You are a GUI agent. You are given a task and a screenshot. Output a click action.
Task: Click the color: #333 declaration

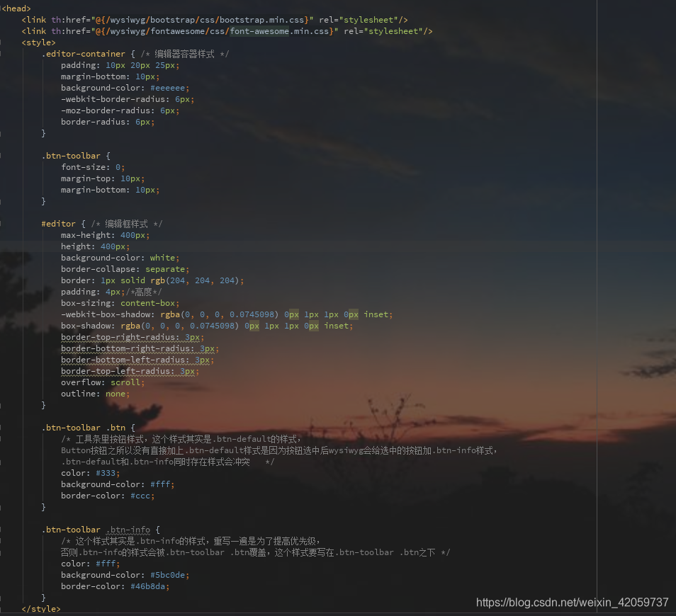[90, 473]
